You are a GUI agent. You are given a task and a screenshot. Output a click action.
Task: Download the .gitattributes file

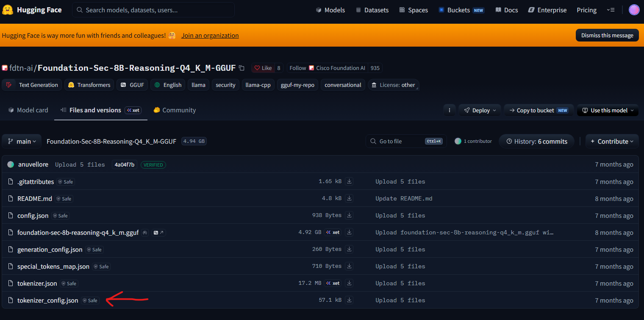click(x=349, y=181)
